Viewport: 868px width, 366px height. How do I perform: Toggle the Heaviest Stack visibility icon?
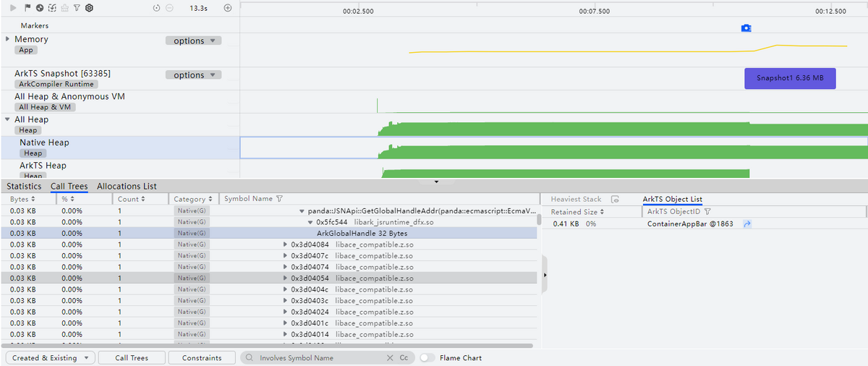tap(615, 199)
